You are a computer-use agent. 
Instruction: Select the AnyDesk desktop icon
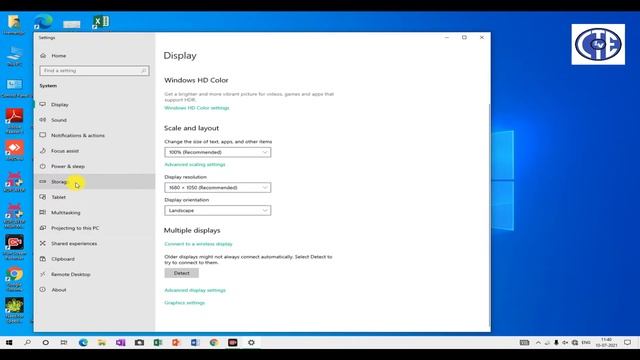point(14,150)
